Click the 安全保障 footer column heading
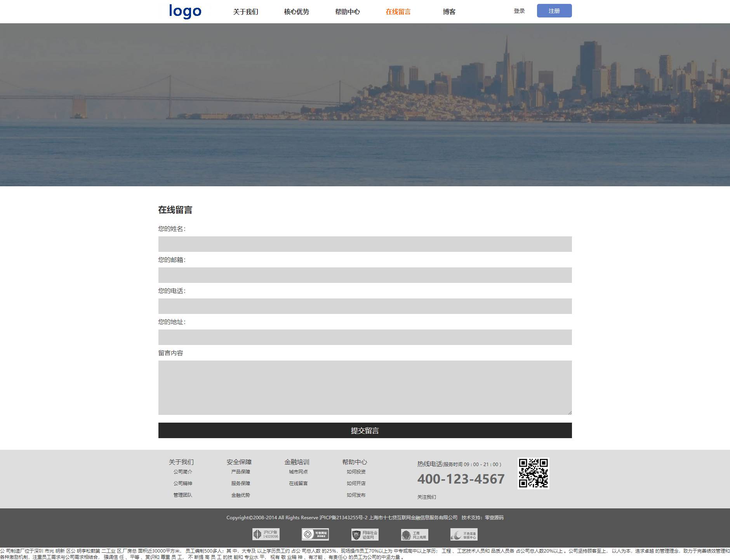The height and width of the screenshot is (560, 730). pos(239,462)
